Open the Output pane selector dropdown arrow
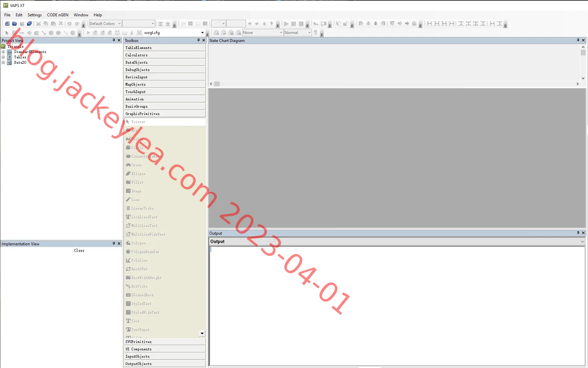Viewport: 588px width, 368px height. (x=582, y=242)
